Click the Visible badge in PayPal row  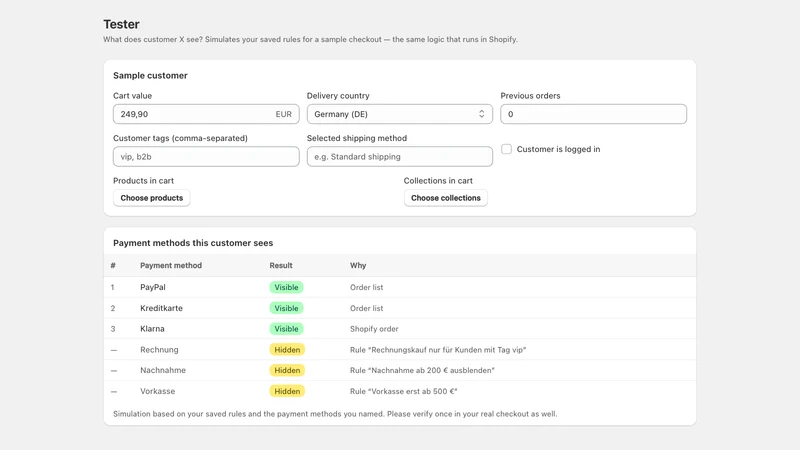286,287
